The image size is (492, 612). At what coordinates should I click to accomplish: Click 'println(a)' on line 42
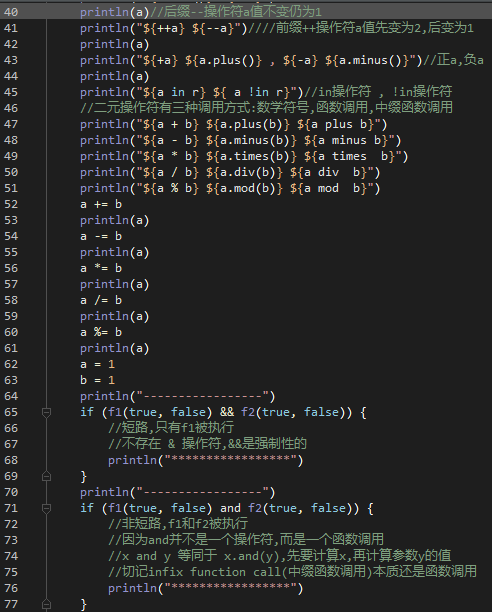tap(115, 44)
